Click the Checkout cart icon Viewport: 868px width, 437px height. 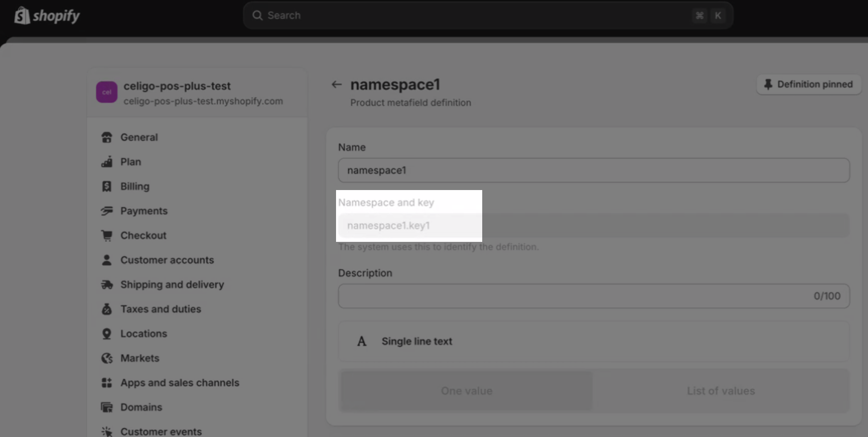point(107,235)
